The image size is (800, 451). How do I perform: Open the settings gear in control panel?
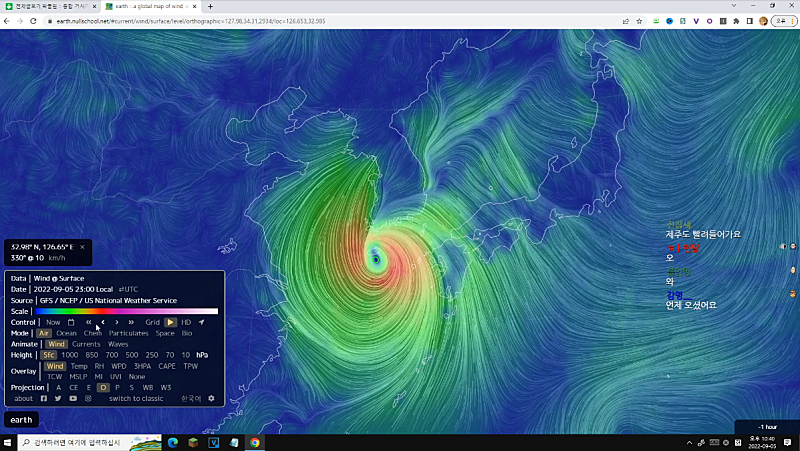(x=211, y=398)
